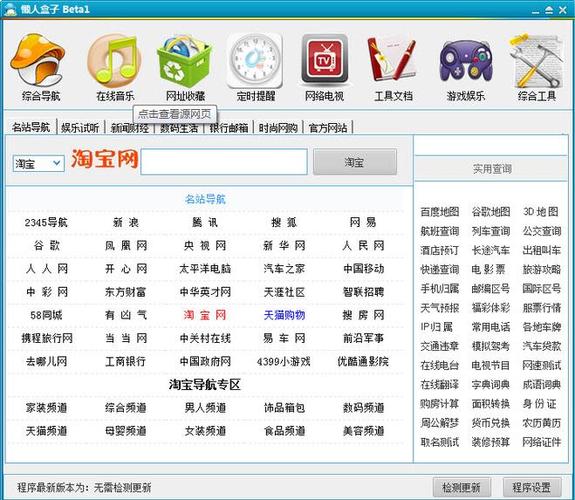This screenshot has width=575, height=500.
Task: Open the 货币兑换 query link
Action: (491, 423)
